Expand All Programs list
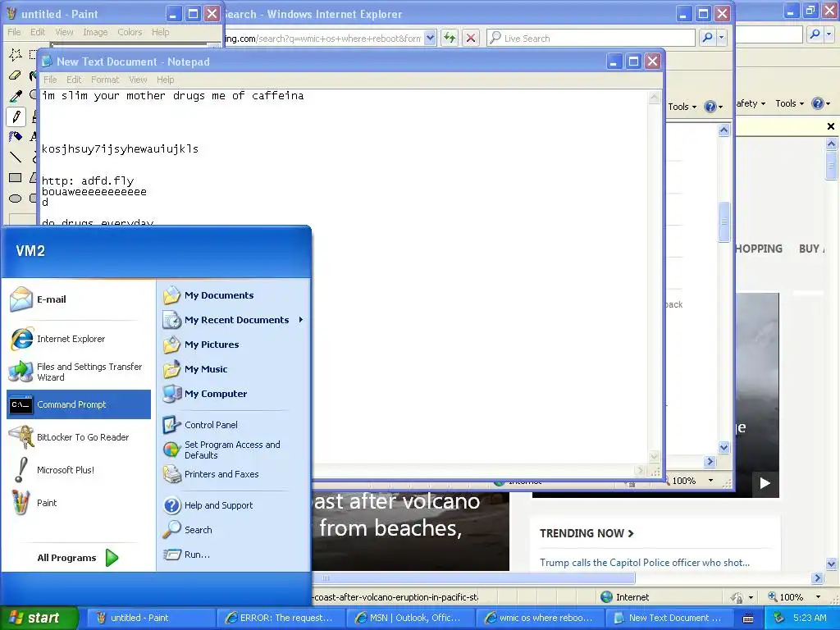The width and height of the screenshot is (840, 630). click(78, 558)
